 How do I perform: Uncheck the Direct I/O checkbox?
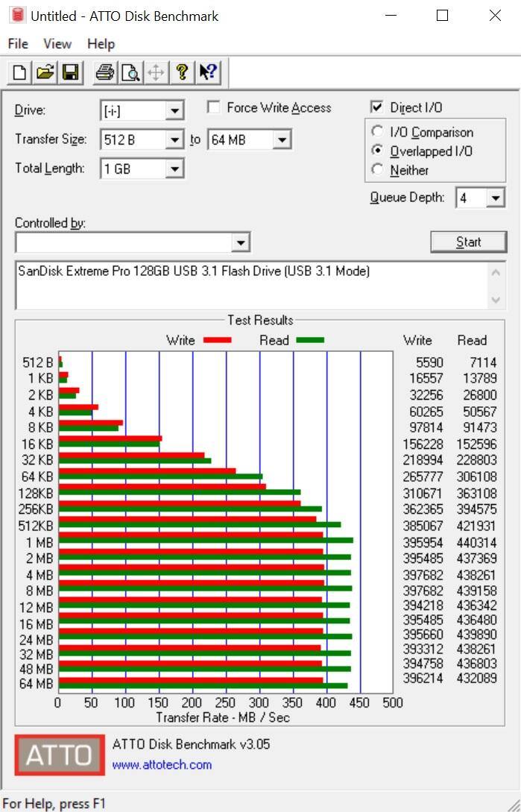pyautogui.click(x=376, y=107)
